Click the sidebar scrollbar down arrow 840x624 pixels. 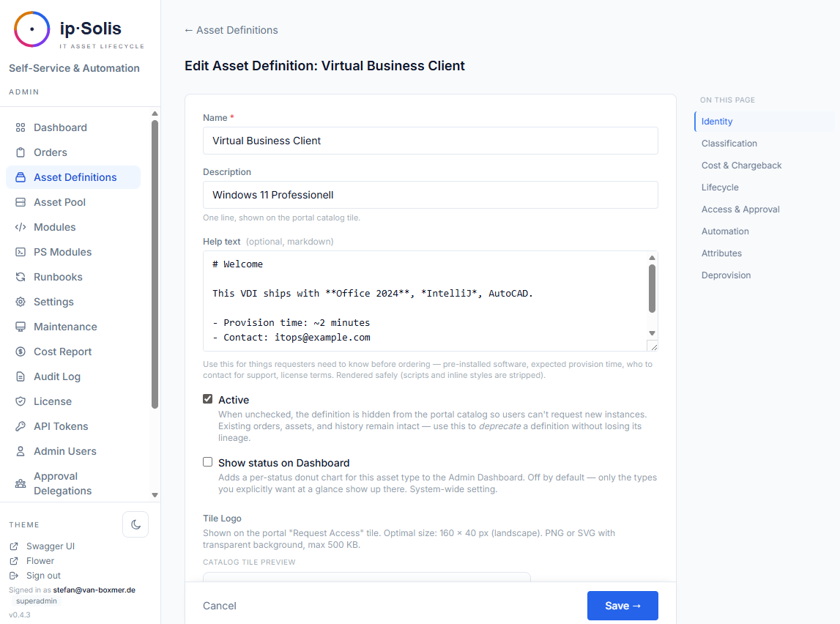click(155, 495)
